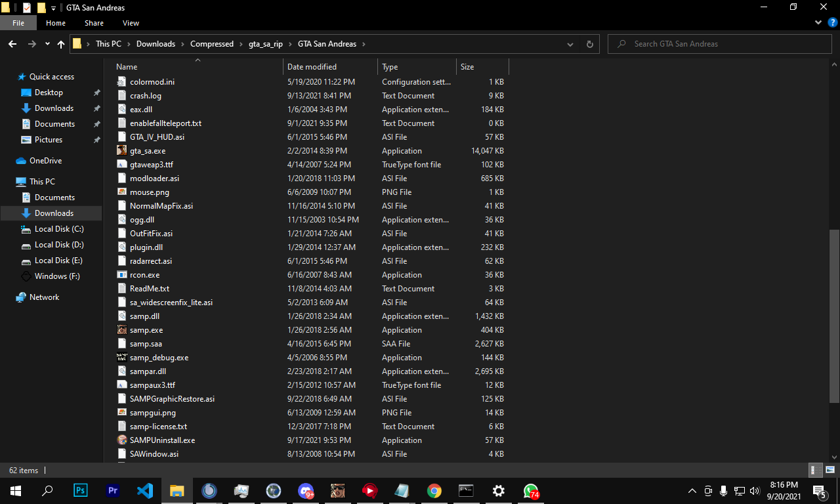Open OneDrive in navigation pane
The image size is (840, 504).
(45, 161)
